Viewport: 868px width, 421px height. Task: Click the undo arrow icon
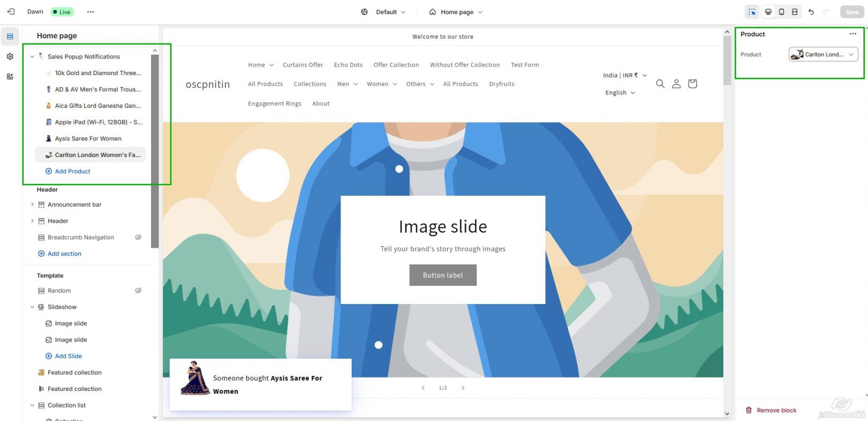tap(811, 12)
